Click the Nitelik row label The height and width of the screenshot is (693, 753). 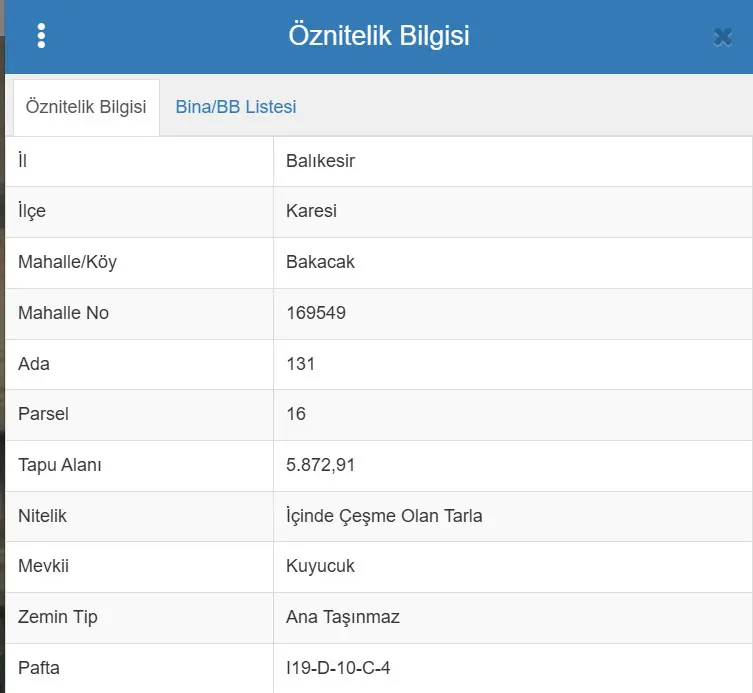(x=42, y=516)
